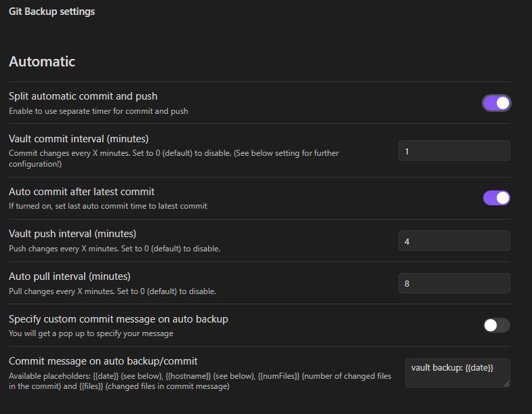Click the Git Backup settings title
The image size is (532, 414).
pos(52,12)
